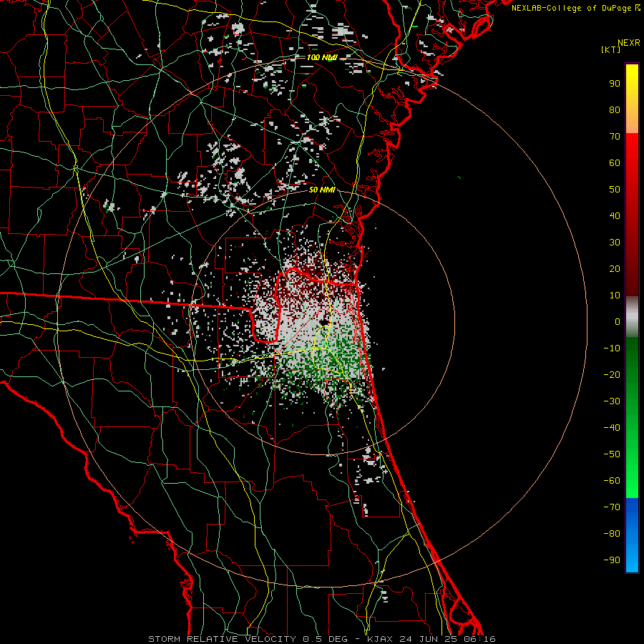This screenshot has width=644, height=644.
Task: Click the yellow-orange top segment of the velocity color bar
Action: coord(632,99)
